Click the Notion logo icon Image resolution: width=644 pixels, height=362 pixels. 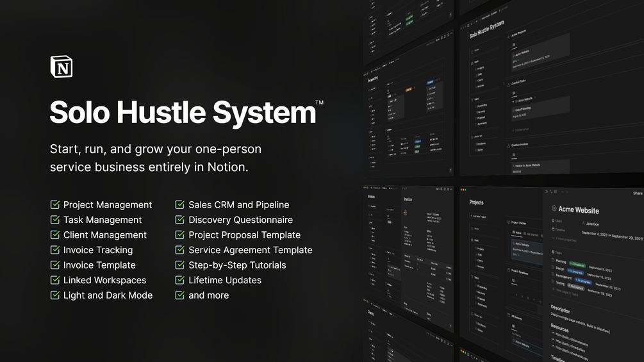[x=62, y=67]
